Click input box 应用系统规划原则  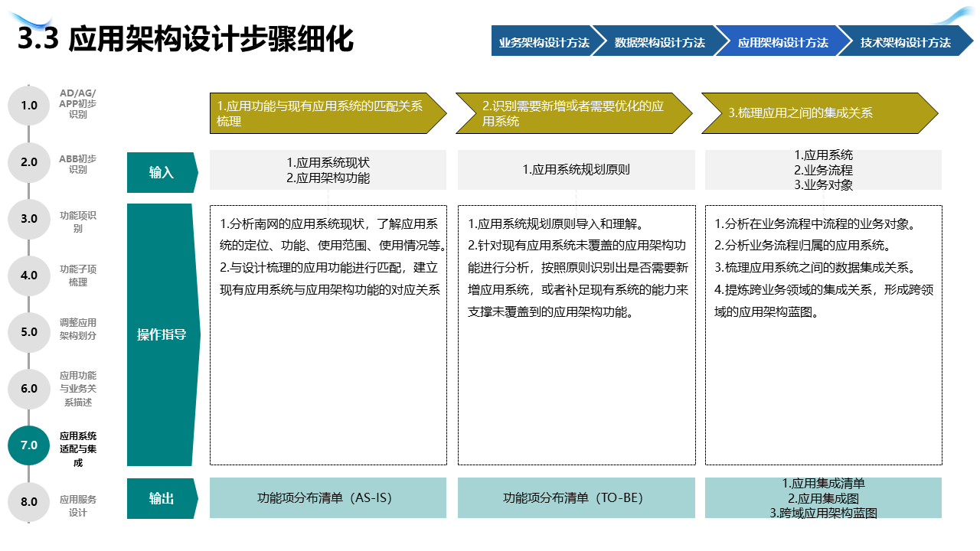[577, 170]
